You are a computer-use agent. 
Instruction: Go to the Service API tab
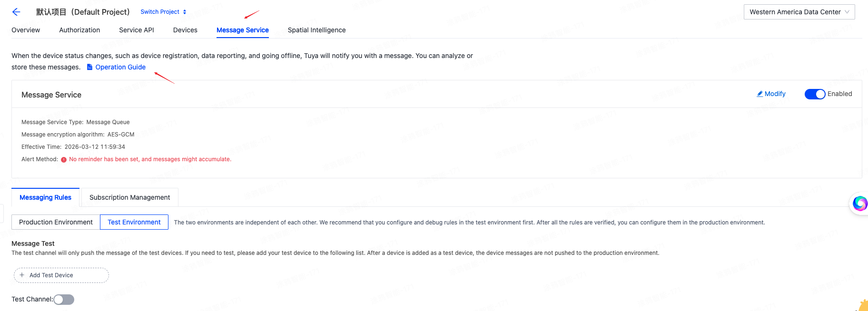tap(137, 30)
